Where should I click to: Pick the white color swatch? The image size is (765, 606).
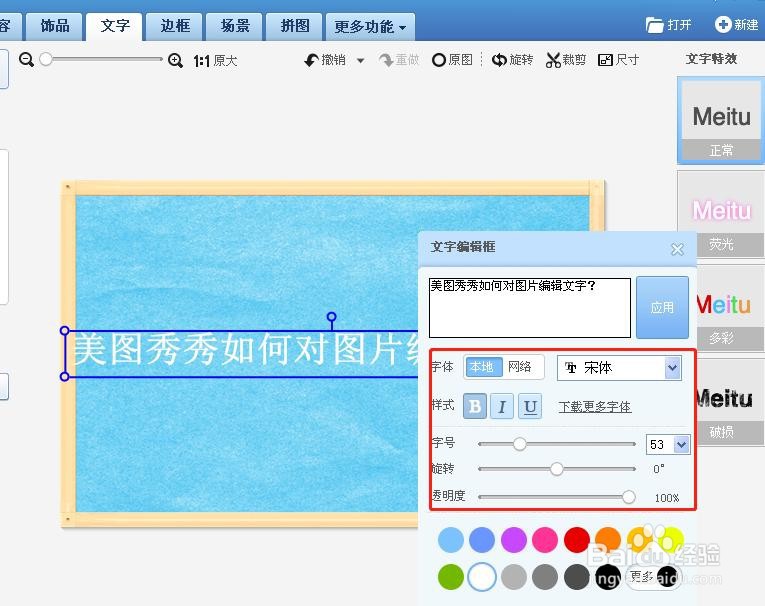[x=482, y=577]
